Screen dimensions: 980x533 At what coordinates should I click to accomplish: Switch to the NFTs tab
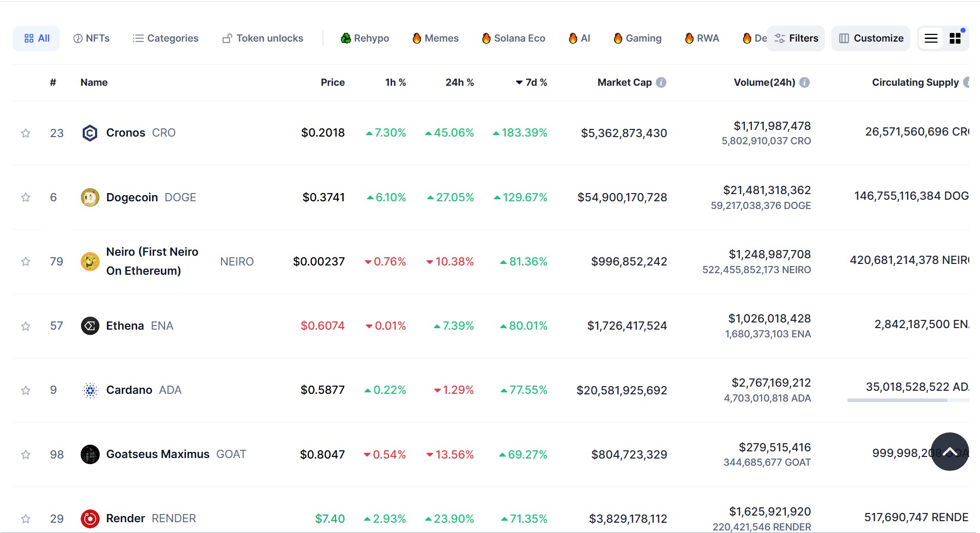tap(91, 39)
